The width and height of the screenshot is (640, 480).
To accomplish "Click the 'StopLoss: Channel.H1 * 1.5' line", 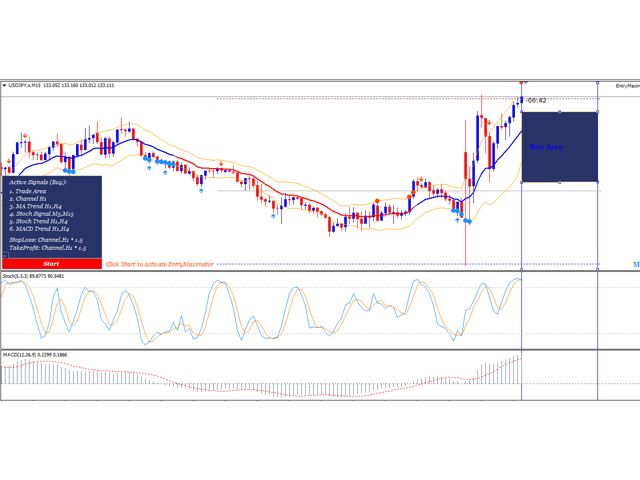I will pyautogui.click(x=46, y=240).
